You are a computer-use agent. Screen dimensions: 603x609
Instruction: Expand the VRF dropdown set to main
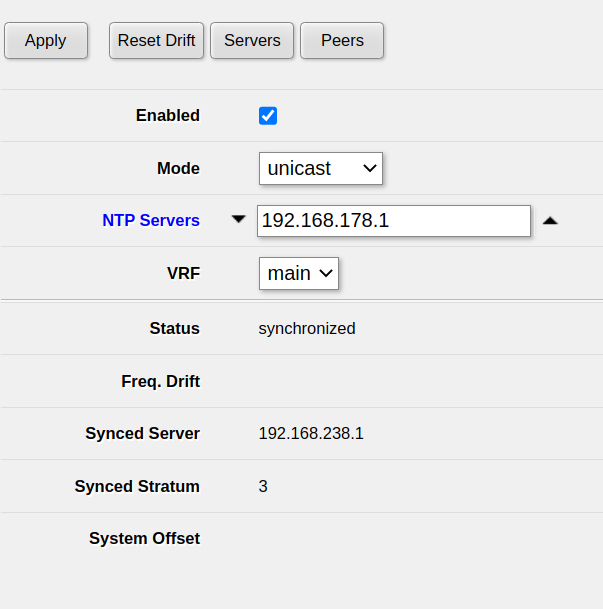[x=299, y=273]
